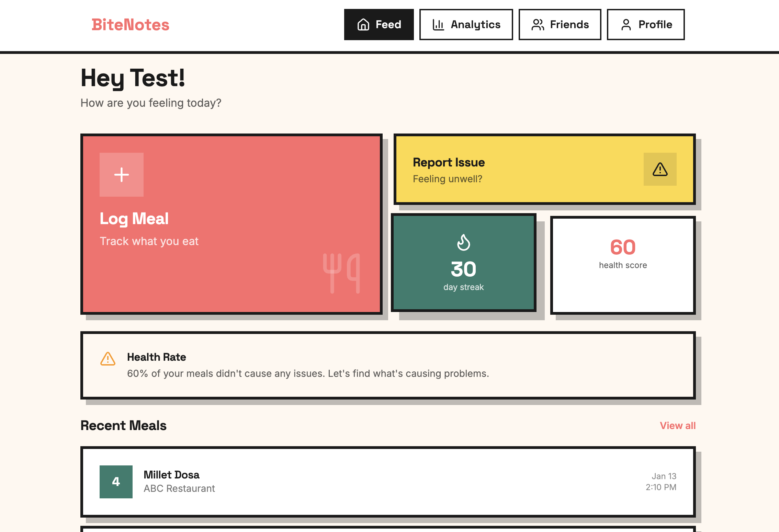Click the fork and knife utensils icon
This screenshot has height=532, width=779.
click(x=341, y=273)
